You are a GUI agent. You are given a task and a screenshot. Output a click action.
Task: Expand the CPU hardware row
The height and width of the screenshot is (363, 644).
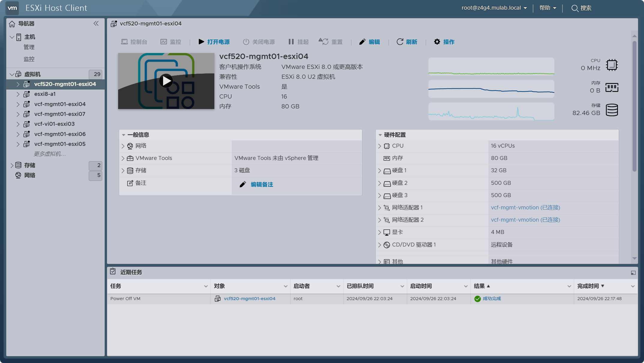pyautogui.click(x=380, y=146)
